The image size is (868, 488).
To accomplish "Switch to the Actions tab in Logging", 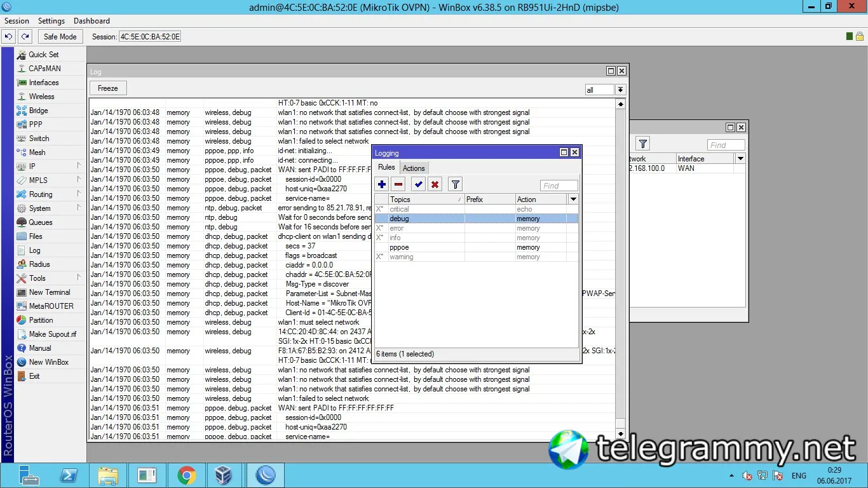I will coord(414,168).
